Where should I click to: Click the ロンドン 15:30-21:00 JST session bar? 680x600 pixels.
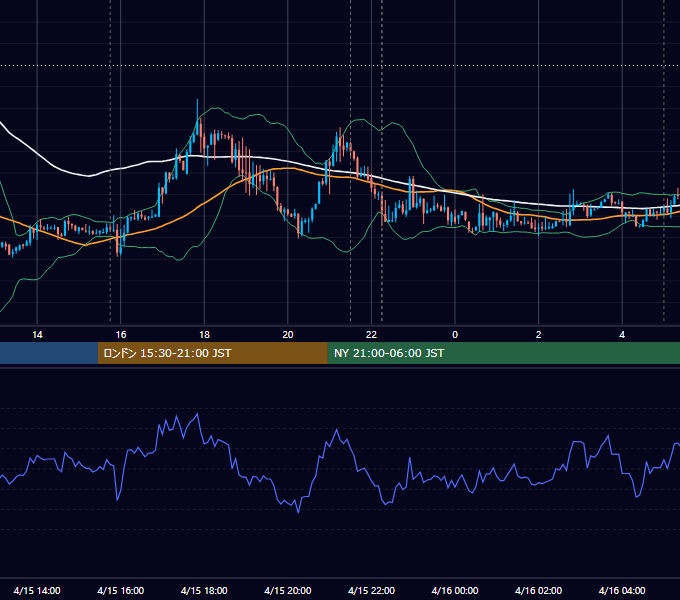coord(212,353)
